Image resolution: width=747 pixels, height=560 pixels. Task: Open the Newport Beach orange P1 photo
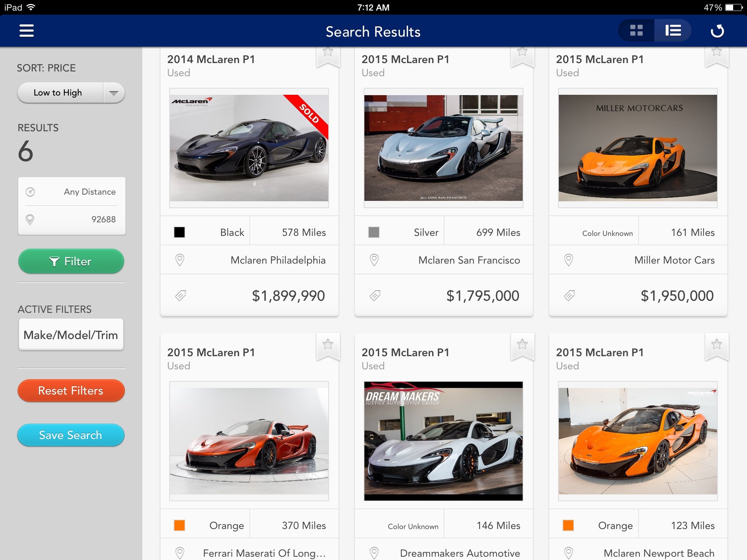638,441
